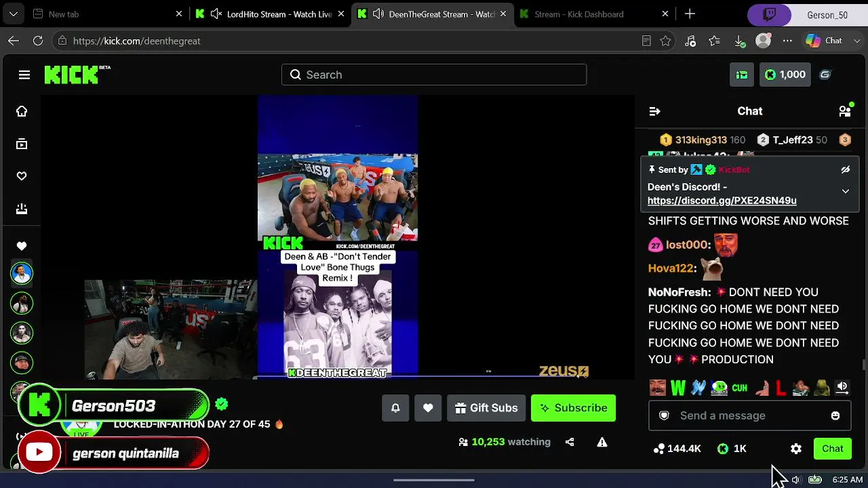The width and height of the screenshot is (868, 488).
Task: Open NoNoFresh's chat username
Action: pos(679,292)
